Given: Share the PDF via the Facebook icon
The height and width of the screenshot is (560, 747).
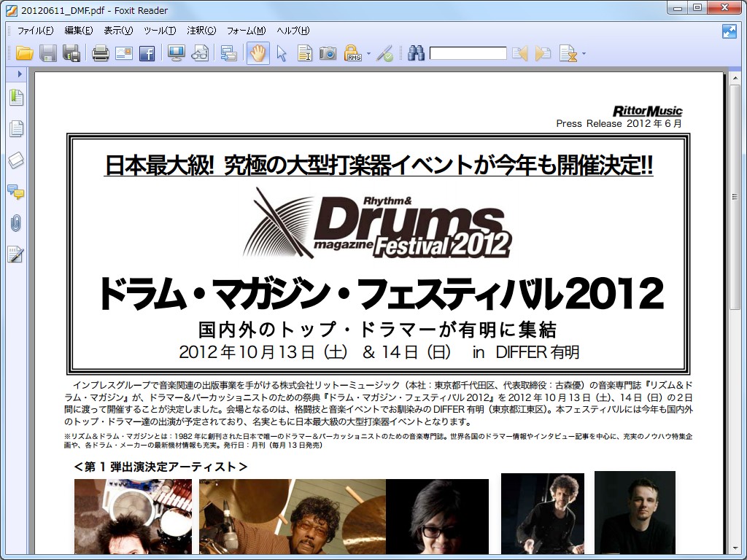Looking at the screenshot, I should 148,52.
